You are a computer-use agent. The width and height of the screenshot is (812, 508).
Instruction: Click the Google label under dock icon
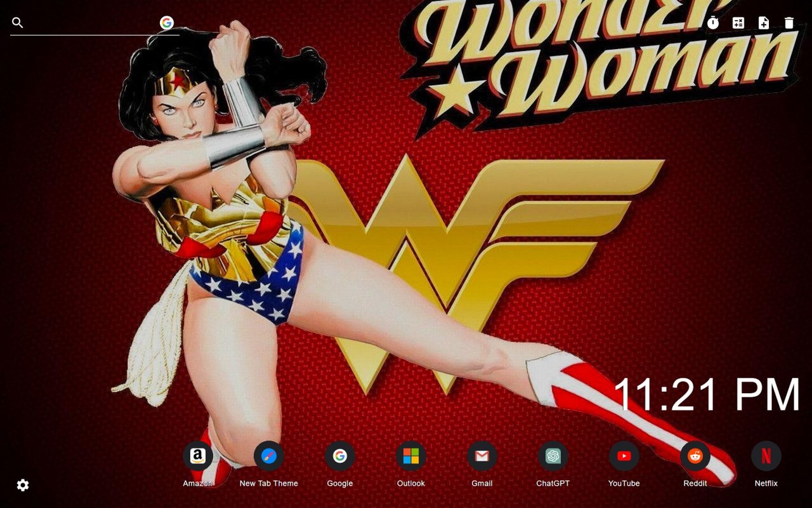coord(340,483)
